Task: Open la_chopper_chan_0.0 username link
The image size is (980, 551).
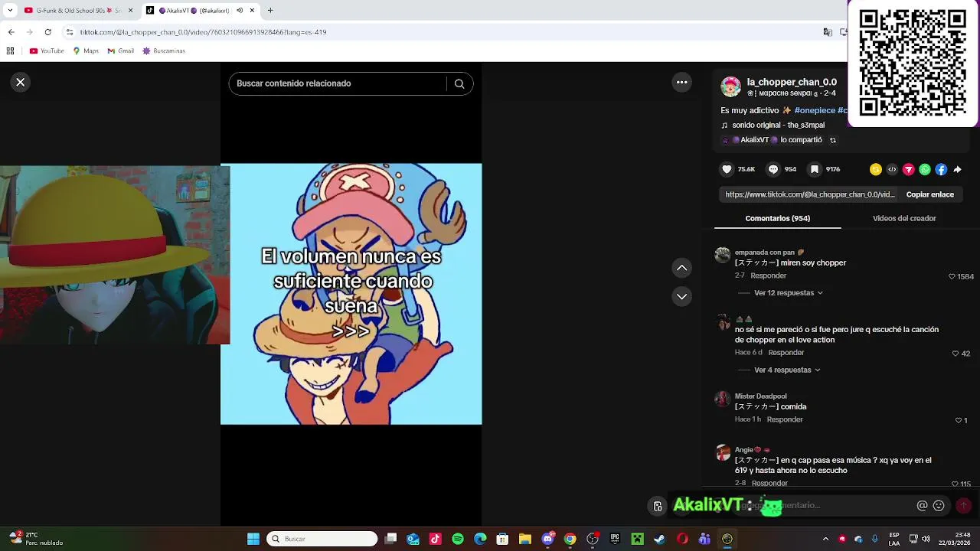Action: pyautogui.click(x=792, y=82)
